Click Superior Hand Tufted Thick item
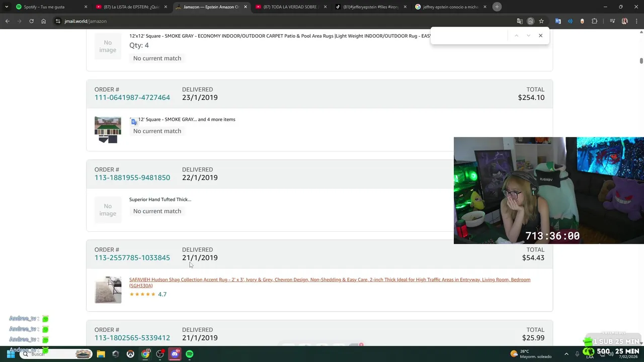 [x=160, y=200]
